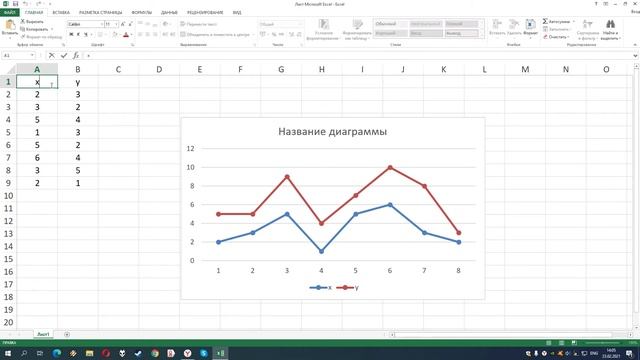Screen dimensions: 640x360
Task: Toggle Underline formatting (Ч)
Action: coord(86,35)
